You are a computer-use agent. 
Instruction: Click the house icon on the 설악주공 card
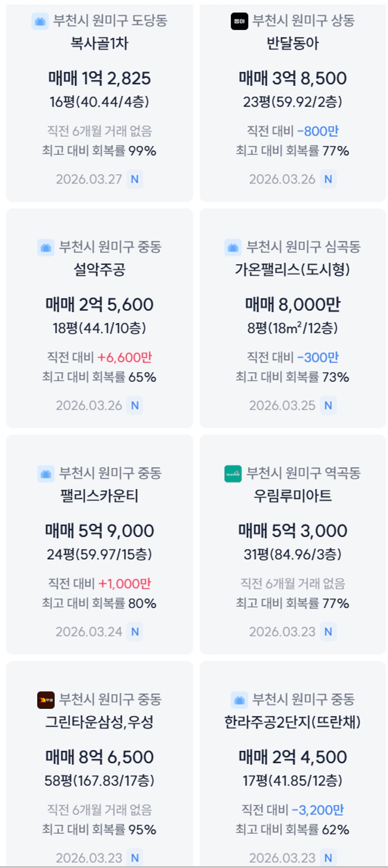46,247
